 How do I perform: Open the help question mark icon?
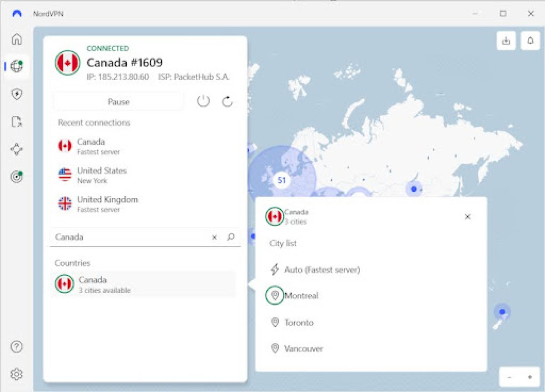[17, 347]
